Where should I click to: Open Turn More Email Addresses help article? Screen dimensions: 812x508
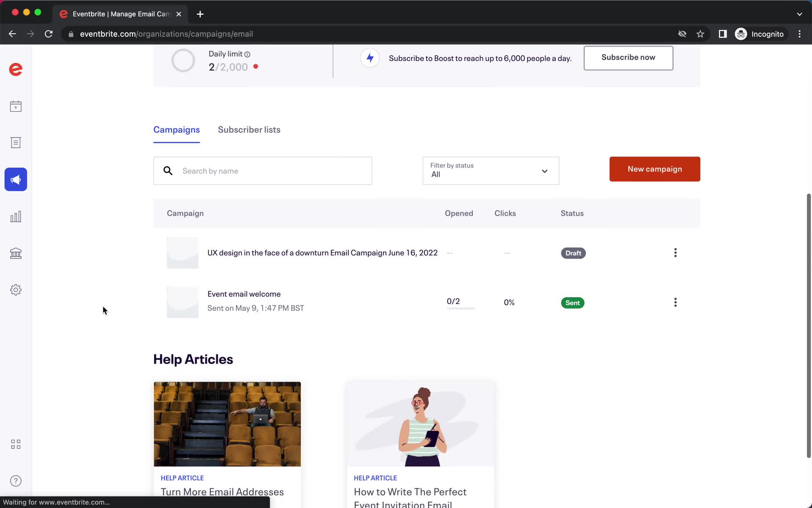pyautogui.click(x=222, y=492)
